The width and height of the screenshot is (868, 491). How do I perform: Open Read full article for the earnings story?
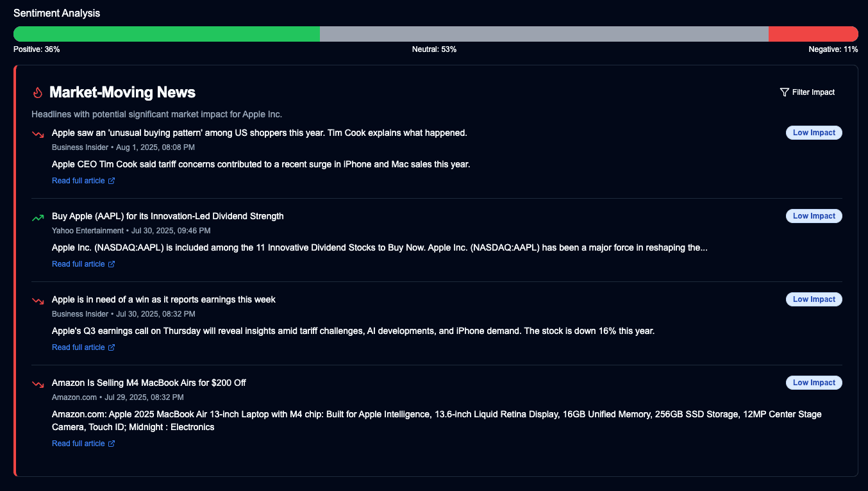tap(78, 347)
